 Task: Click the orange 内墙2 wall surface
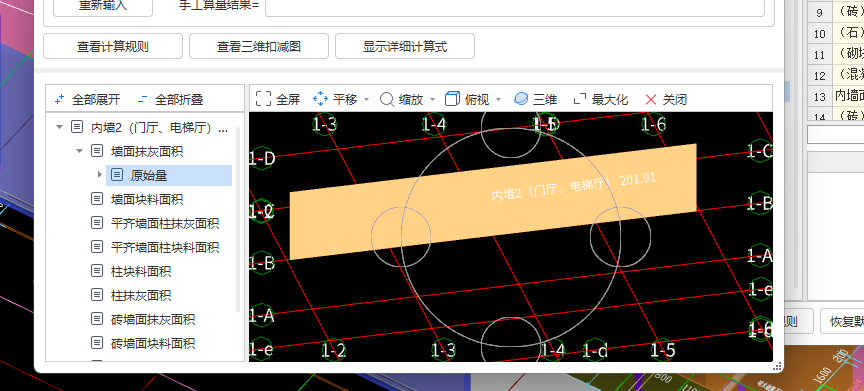[x=493, y=202]
